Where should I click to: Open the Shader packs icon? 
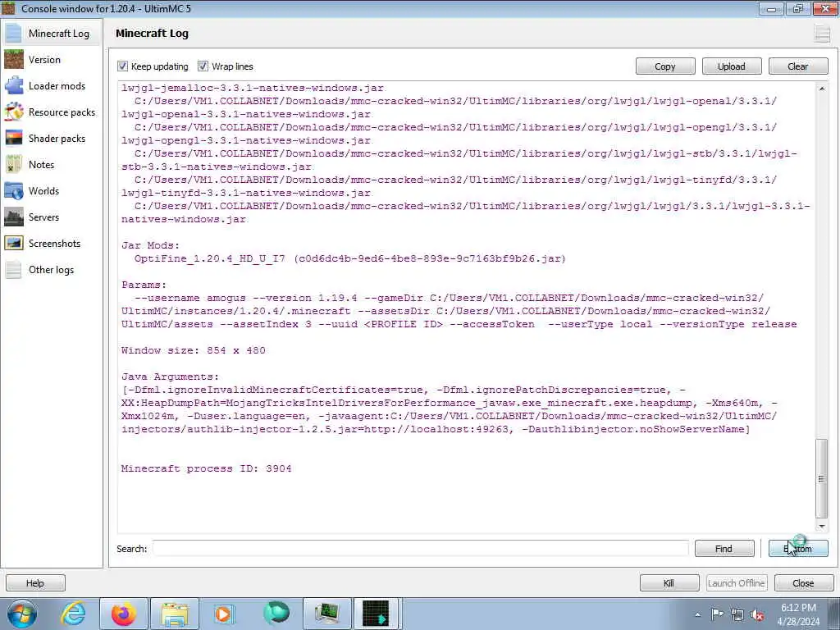(x=13, y=138)
